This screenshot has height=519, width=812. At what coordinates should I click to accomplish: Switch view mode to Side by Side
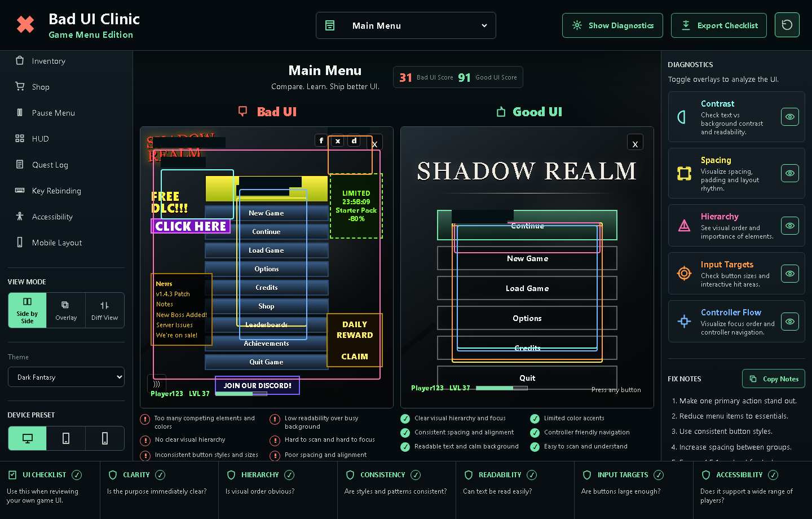tap(27, 310)
